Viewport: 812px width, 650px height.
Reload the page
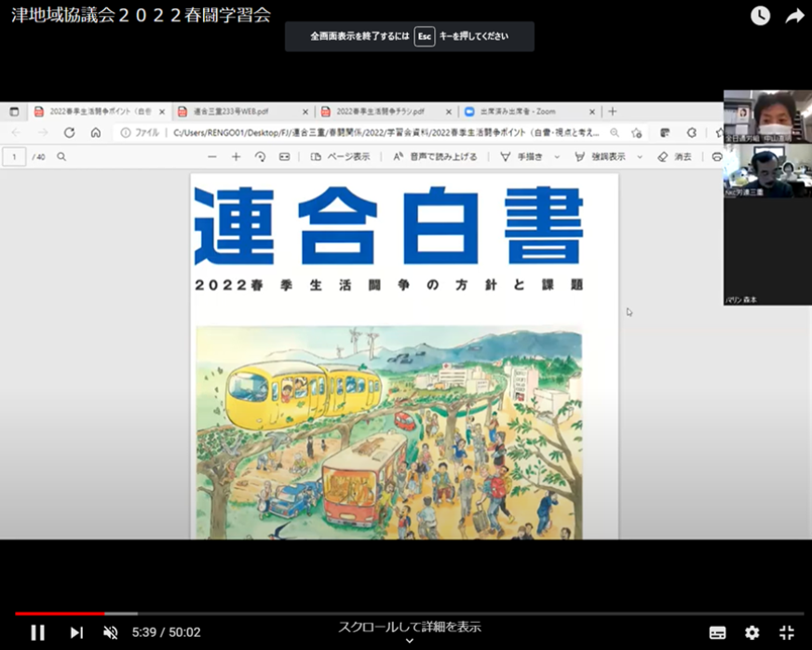click(x=70, y=132)
